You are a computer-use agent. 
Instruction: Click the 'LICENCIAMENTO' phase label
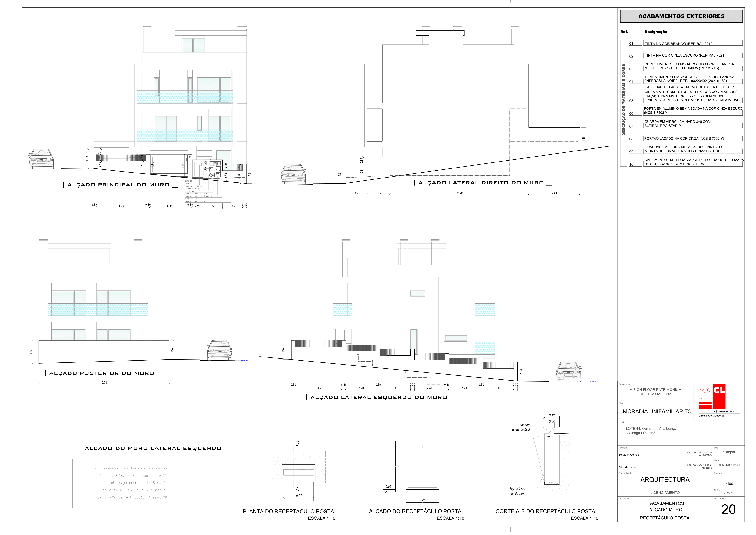[x=665, y=492]
